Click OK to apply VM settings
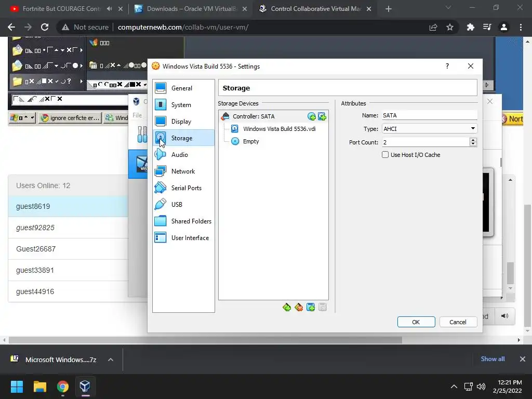 click(x=416, y=322)
